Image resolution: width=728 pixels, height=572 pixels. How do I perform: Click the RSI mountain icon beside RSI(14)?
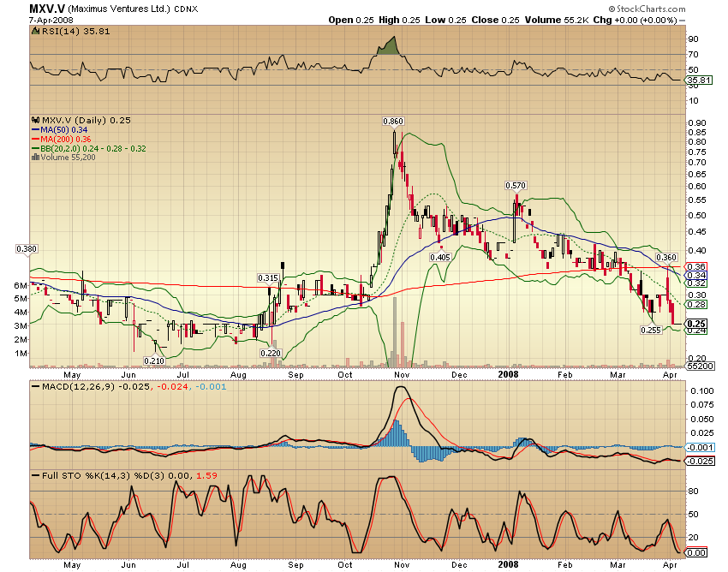(x=35, y=31)
